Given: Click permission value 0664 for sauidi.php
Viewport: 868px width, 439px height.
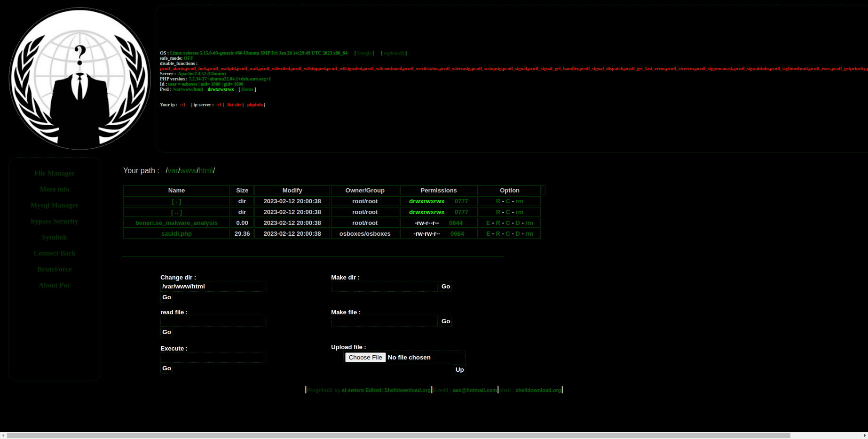Looking at the screenshot, I should (457, 234).
